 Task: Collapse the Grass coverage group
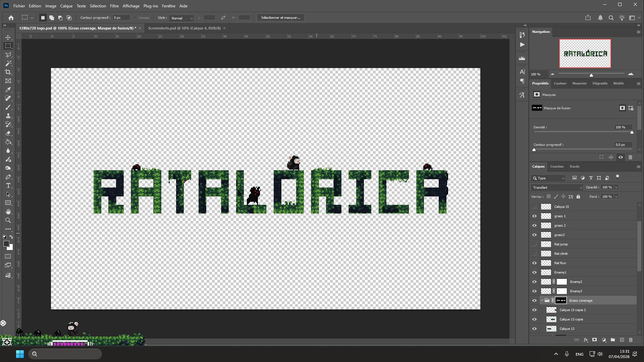(542, 301)
